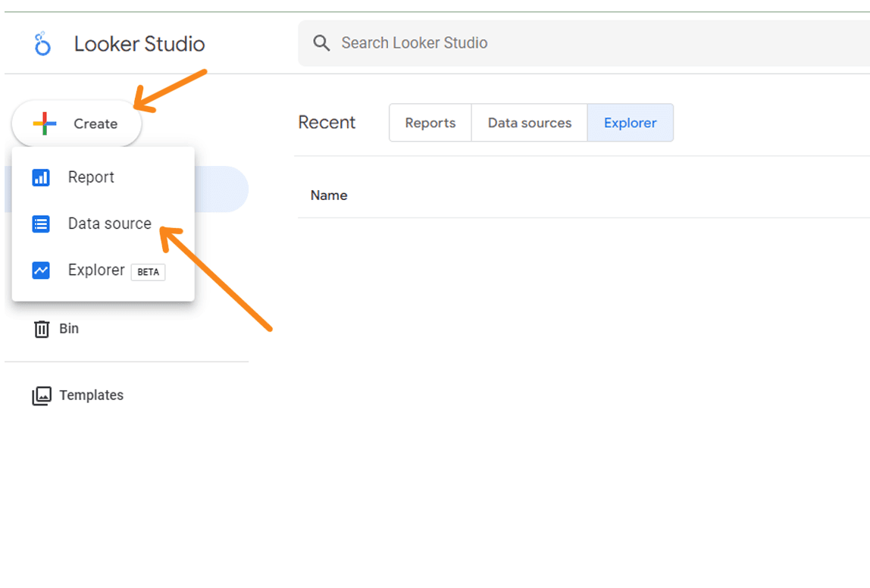Screen dimensions: 870x588
Task: Click the search magnifier icon
Action: (x=321, y=42)
